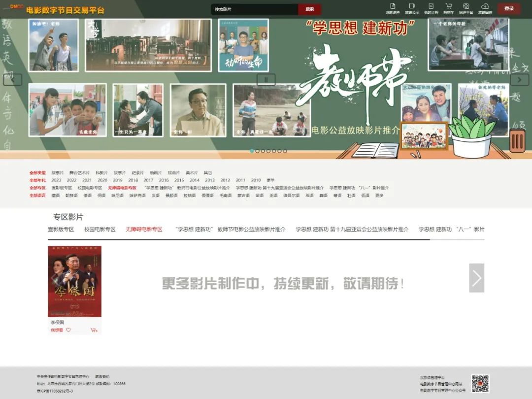Pause the banner carousel
Screen dimensions: 532x399
coord(266,80)
